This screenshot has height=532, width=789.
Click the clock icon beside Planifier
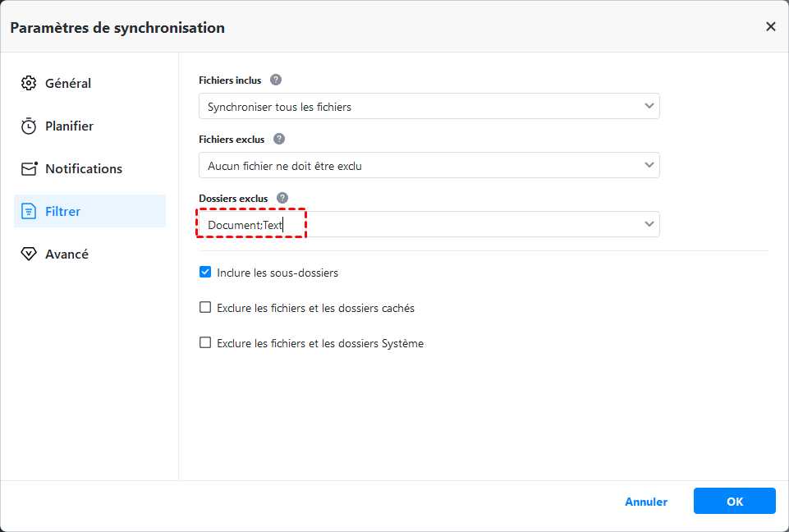(x=29, y=126)
